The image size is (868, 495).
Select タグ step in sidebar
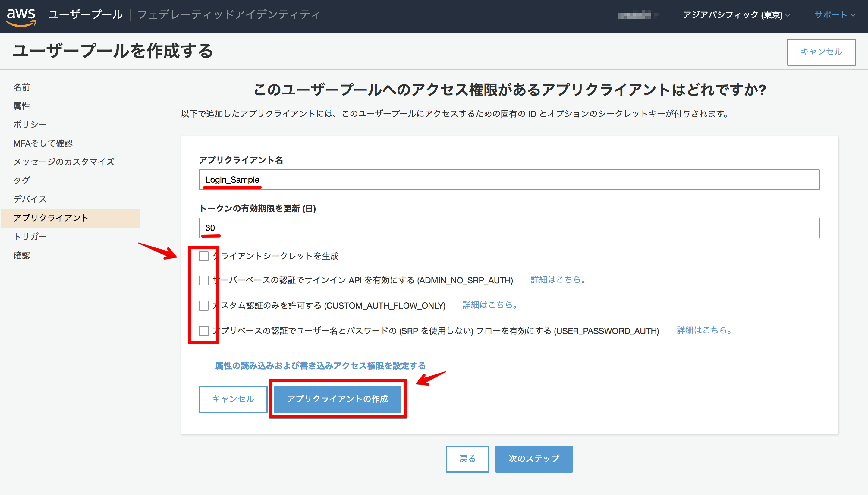pyautogui.click(x=22, y=181)
